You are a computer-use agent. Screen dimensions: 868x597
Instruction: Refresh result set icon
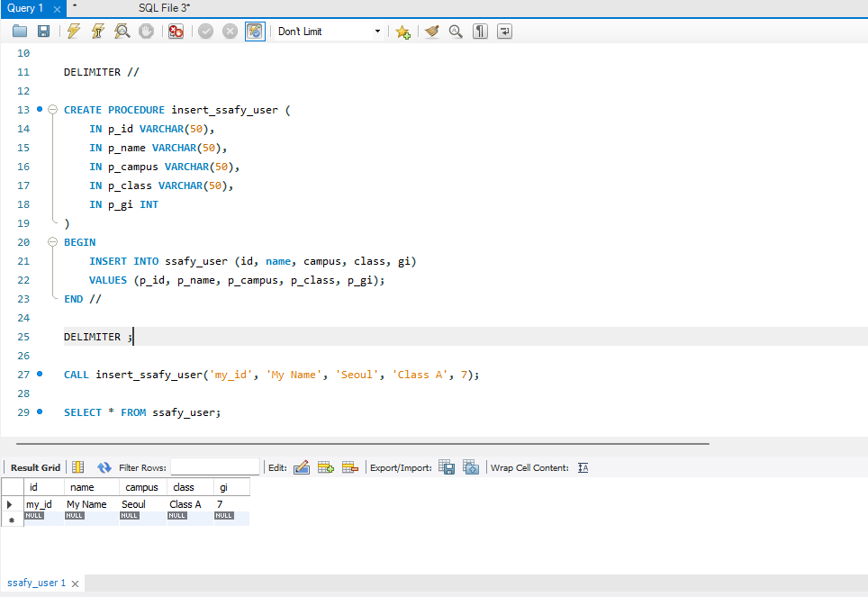(x=104, y=467)
